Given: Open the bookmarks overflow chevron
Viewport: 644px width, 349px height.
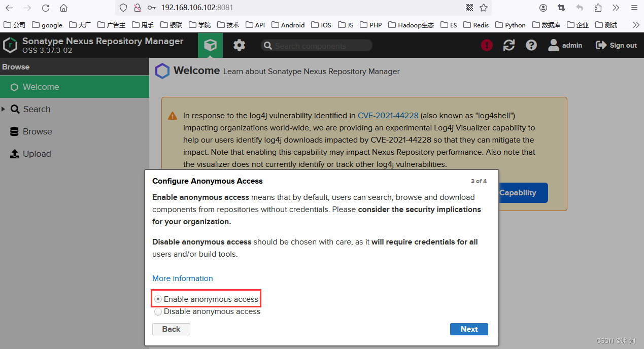Looking at the screenshot, I should tap(636, 24).
